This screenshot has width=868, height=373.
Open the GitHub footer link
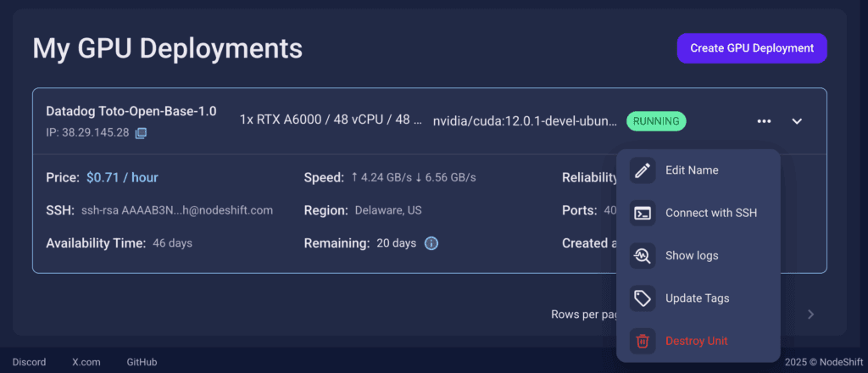[x=142, y=362]
